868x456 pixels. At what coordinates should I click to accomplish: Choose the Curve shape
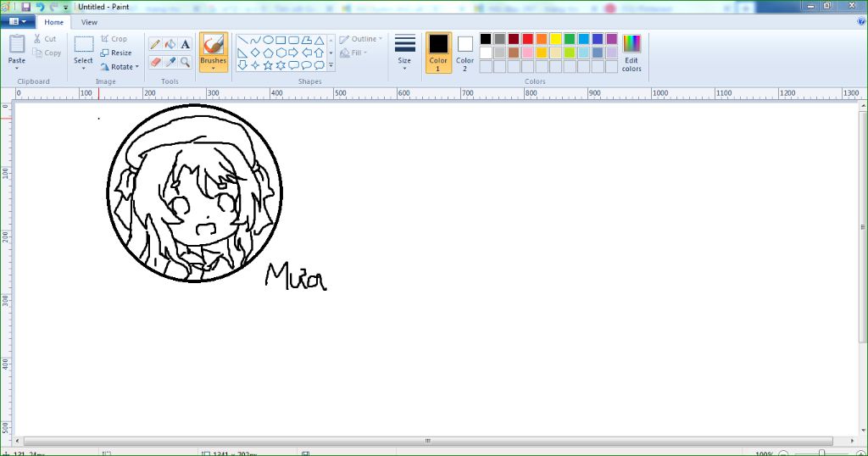point(255,40)
